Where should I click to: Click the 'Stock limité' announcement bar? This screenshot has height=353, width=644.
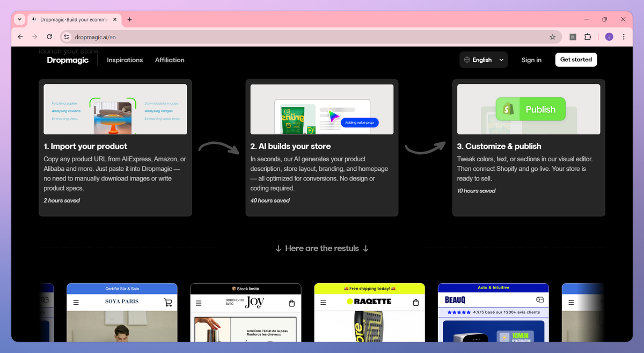tap(246, 289)
